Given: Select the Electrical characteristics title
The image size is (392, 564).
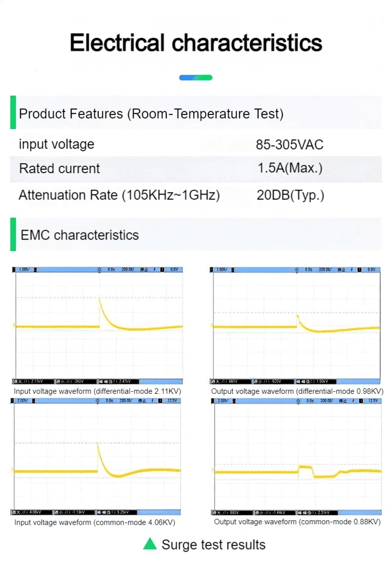Looking at the screenshot, I should (196, 43).
